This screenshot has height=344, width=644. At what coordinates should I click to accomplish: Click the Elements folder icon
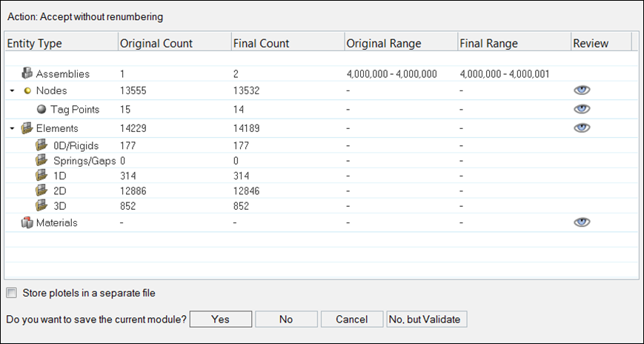tap(27, 128)
